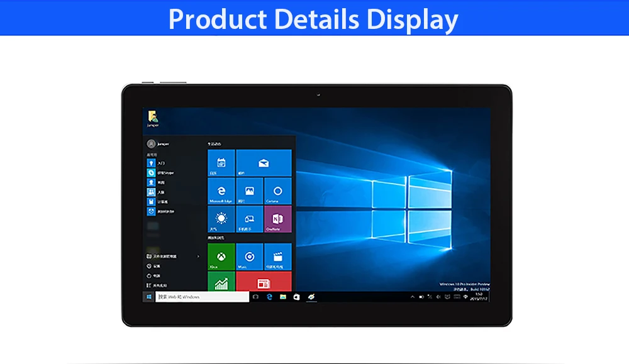
Task: Show hidden system tray icons
Action: point(413,297)
